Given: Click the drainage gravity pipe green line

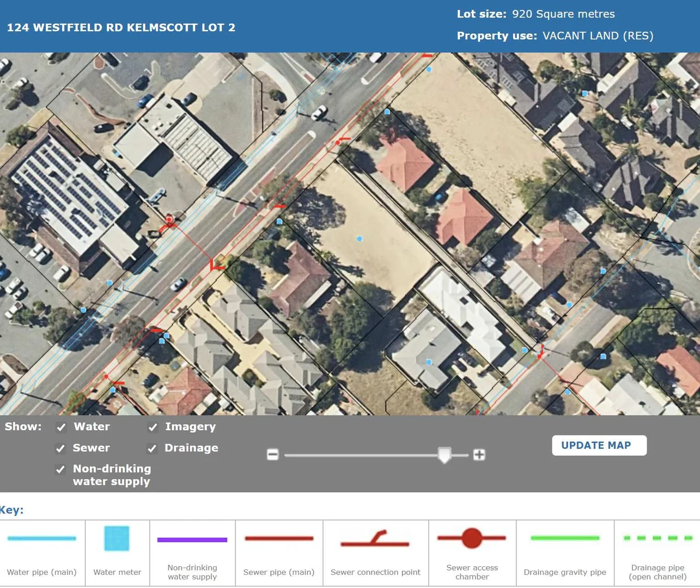Looking at the screenshot, I should pyautogui.click(x=565, y=538).
